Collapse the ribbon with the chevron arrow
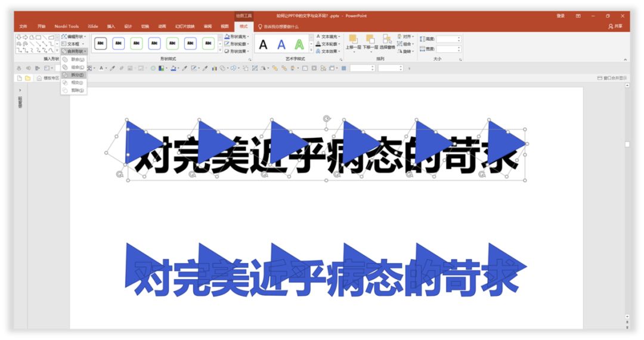The image size is (644, 340). tap(625, 60)
